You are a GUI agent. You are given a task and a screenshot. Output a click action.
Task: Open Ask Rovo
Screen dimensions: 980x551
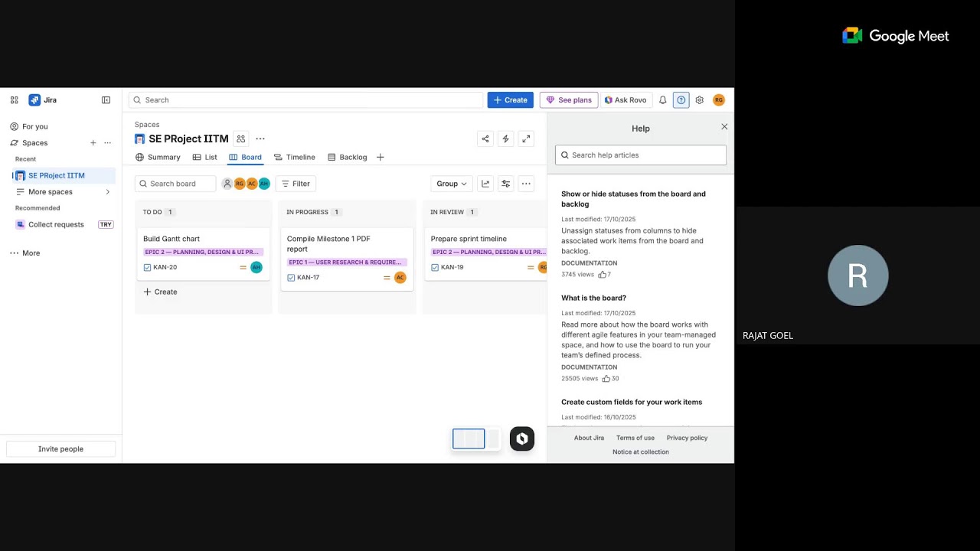[x=626, y=100]
